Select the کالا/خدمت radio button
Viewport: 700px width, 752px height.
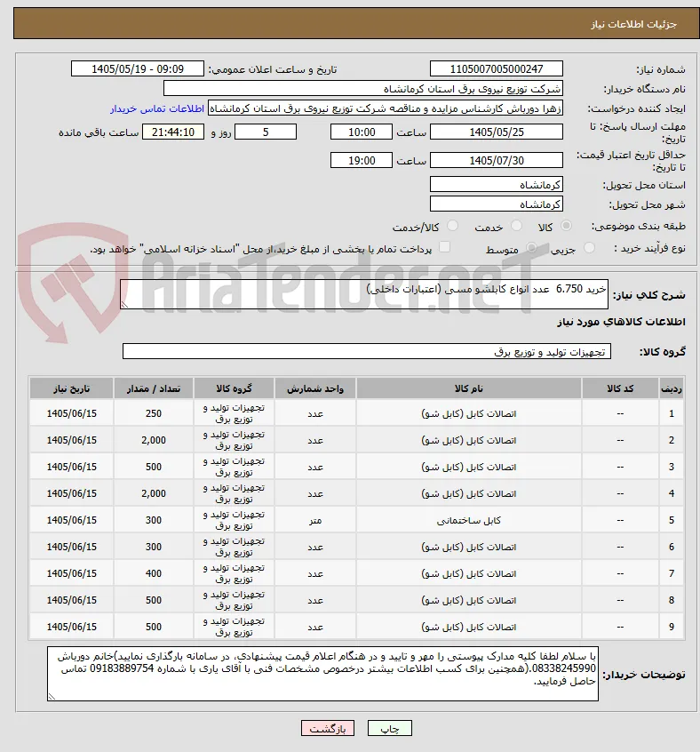(452, 226)
